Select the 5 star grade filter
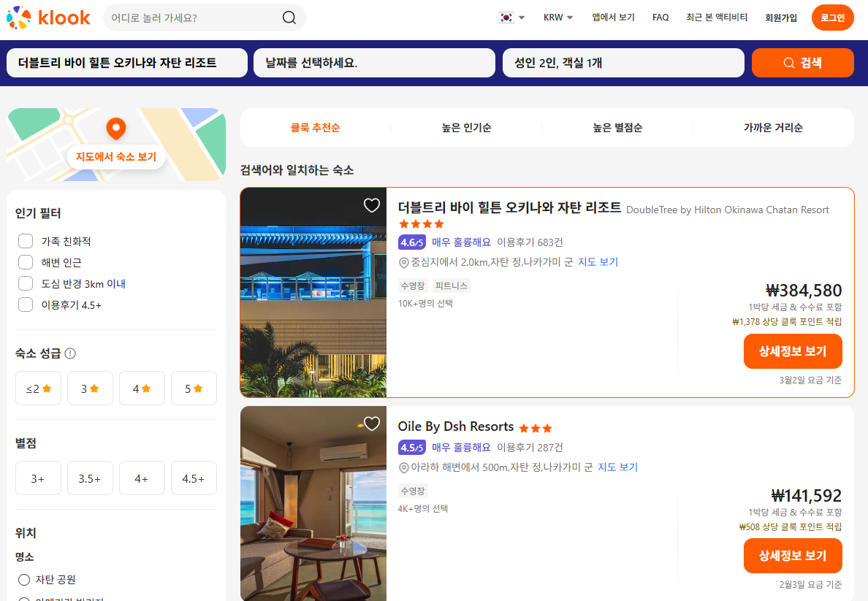Screen dimensions: 868x601 click(194, 388)
